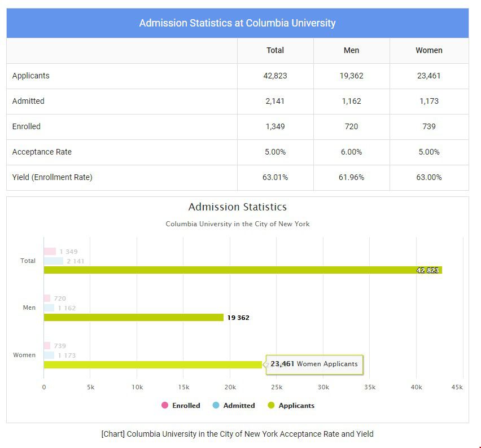Click the women admitted value 1,173
Viewport: 481px width, 448px height.
pyautogui.click(x=429, y=101)
